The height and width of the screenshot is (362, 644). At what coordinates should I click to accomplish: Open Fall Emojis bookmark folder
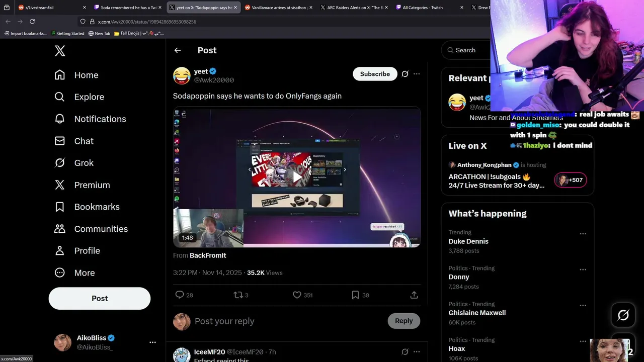coord(139,33)
